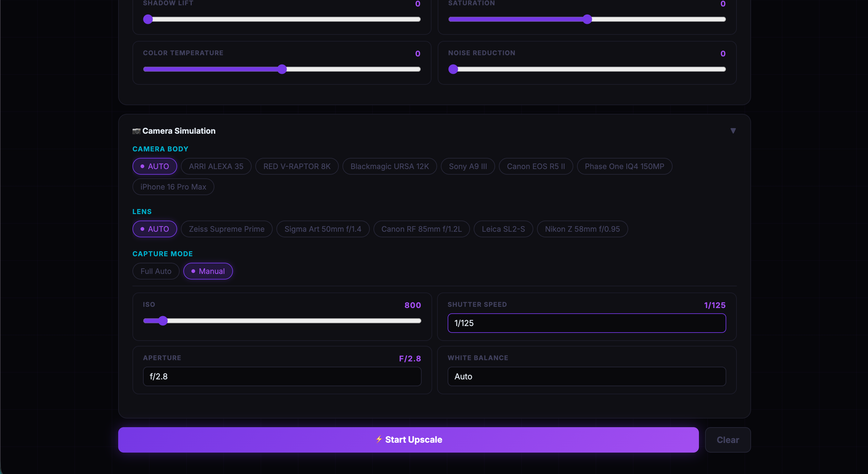Click the lightning bolt icon on Start Upscale
Viewport: 868px width, 474px height.
pos(379,439)
